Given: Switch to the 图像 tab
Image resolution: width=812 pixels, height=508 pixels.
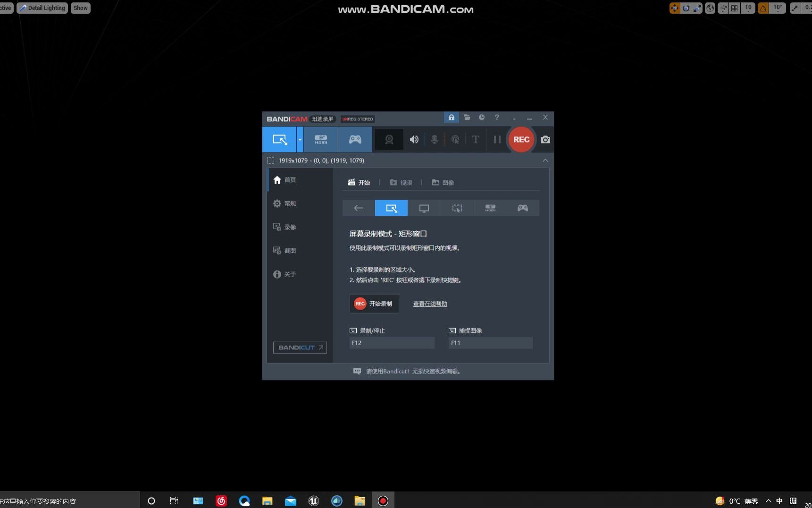Looking at the screenshot, I should click(443, 182).
